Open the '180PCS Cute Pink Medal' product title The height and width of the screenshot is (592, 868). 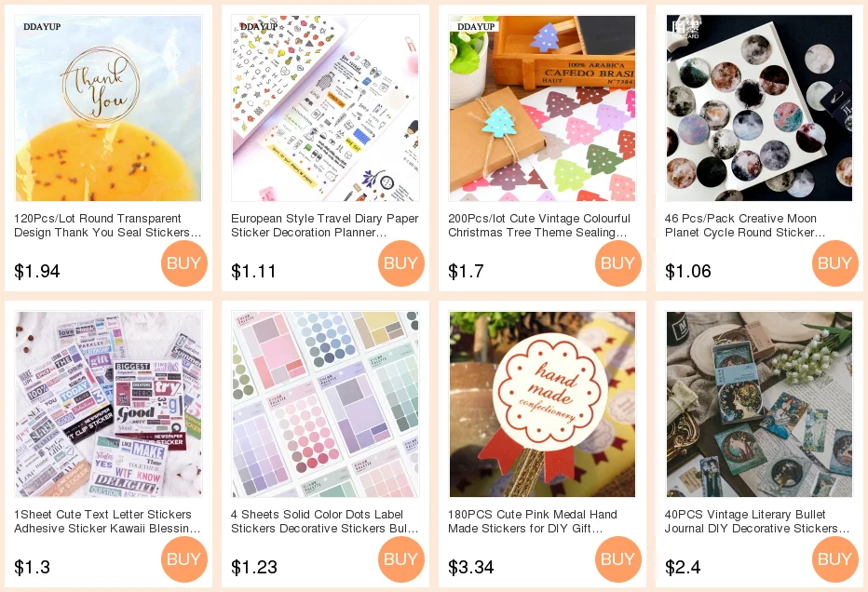tap(533, 521)
